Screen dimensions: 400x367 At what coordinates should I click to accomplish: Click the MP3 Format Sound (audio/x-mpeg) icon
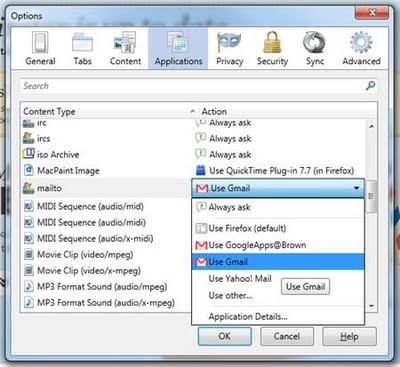click(29, 302)
